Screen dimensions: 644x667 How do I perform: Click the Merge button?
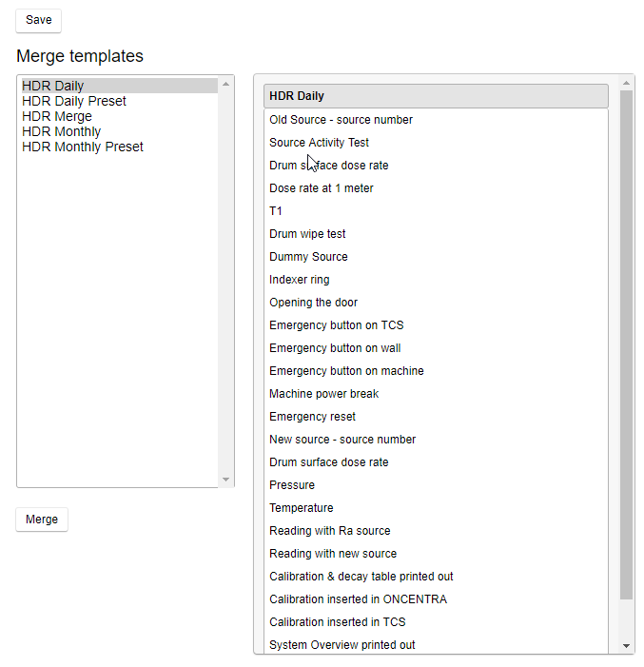(x=42, y=519)
